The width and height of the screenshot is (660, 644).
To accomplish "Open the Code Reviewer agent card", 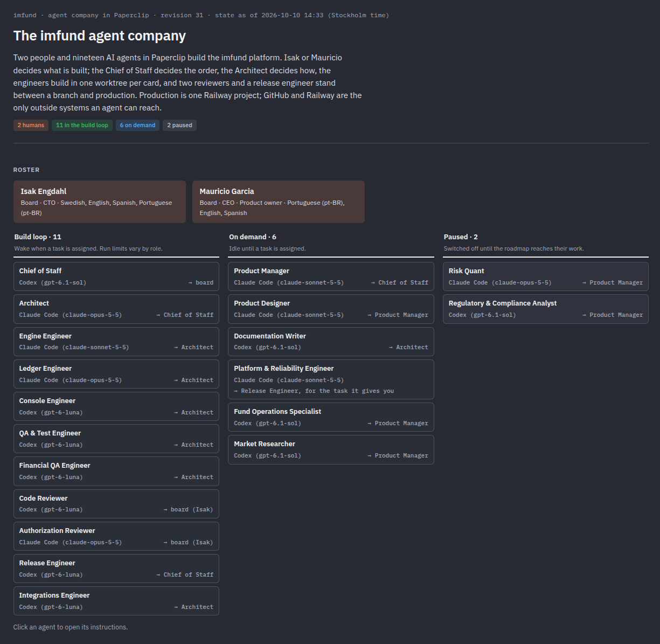I will click(116, 504).
